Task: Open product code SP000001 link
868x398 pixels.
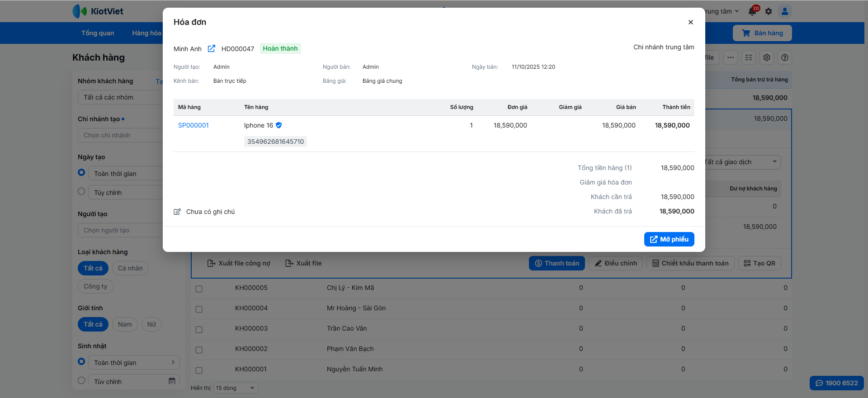Action: [193, 125]
